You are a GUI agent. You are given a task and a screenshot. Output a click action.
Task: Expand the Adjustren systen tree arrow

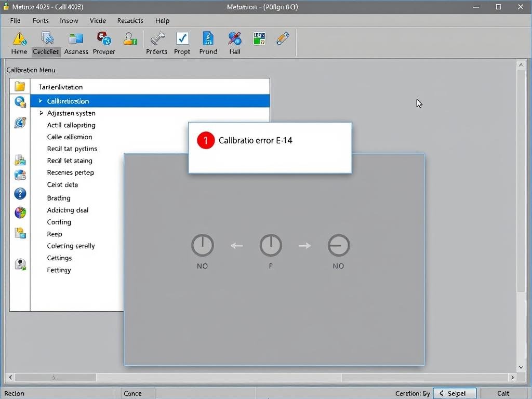(x=41, y=113)
